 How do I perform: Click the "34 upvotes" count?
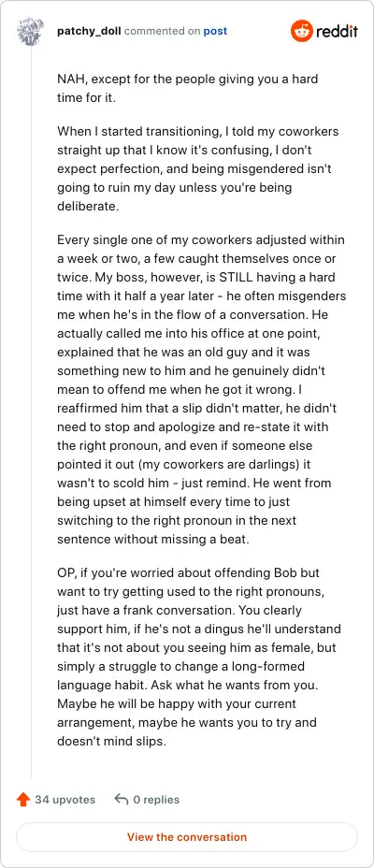pos(65,800)
